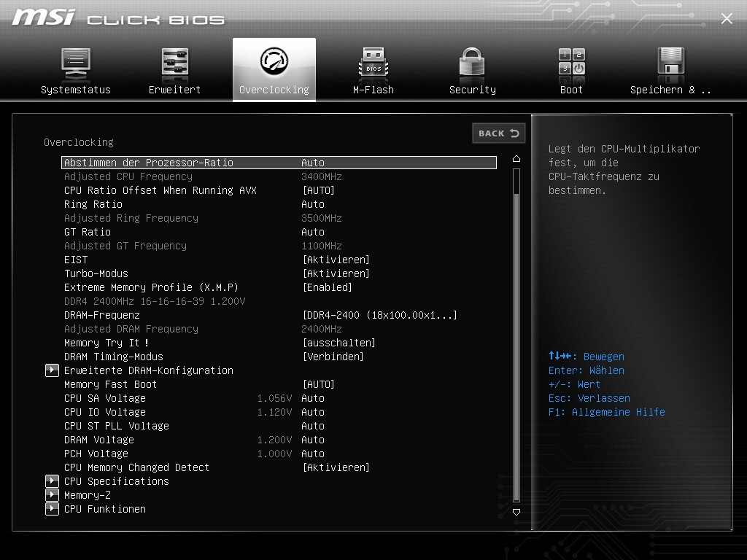
Task: Click CPU Funktionen label
Action: pos(105,509)
